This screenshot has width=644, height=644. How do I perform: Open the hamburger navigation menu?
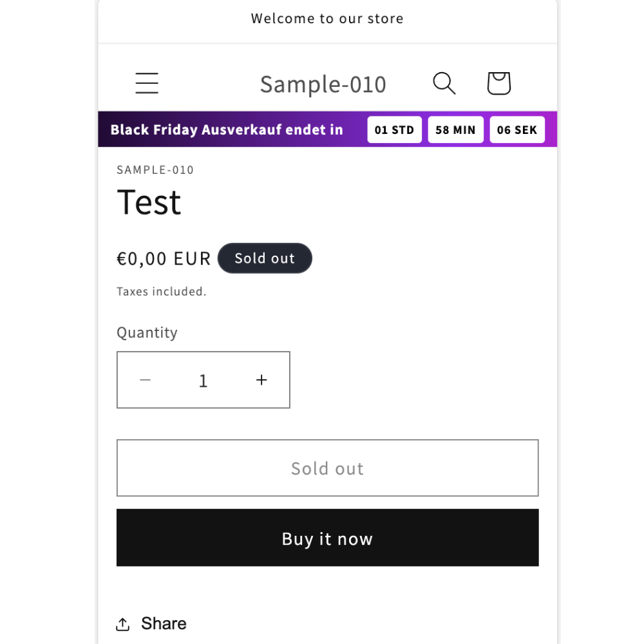point(147,83)
